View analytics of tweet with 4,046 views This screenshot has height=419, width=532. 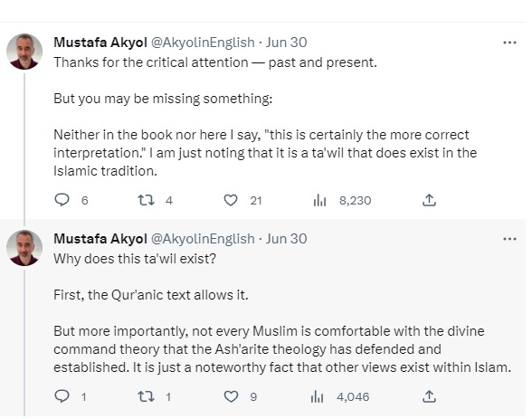(x=318, y=396)
